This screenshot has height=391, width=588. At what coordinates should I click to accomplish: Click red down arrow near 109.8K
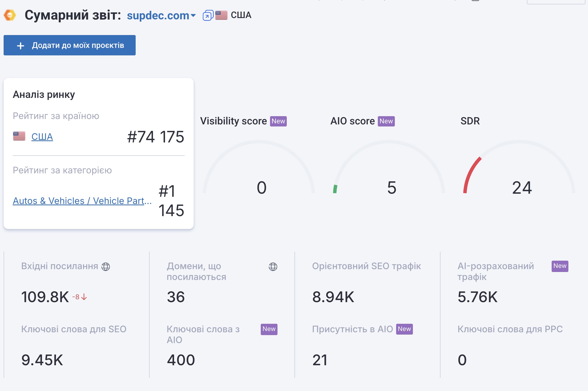[84, 297]
